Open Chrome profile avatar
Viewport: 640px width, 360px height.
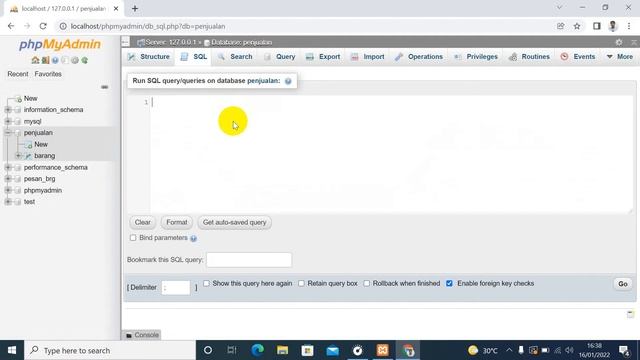[613, 26]
